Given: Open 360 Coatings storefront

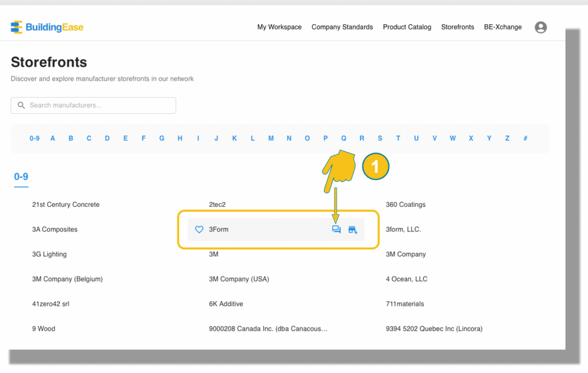Looking at the screenshot, I should [x=406, y=205].
